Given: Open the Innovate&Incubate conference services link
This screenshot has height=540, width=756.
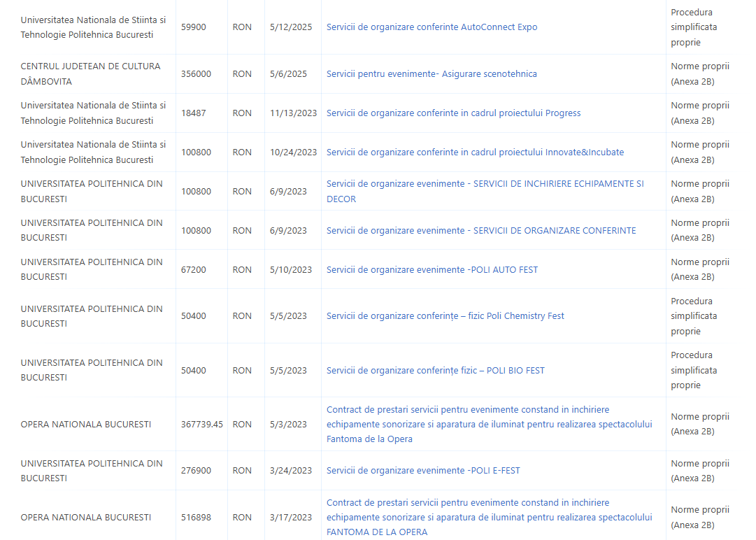Looking at the screenshot, I should point(475,152).
